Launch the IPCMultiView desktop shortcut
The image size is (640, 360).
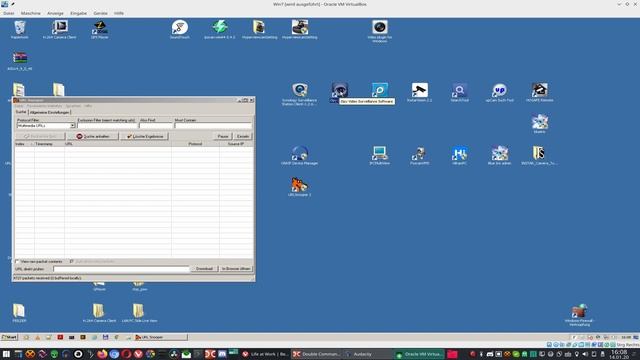pyautogui.click(x=380, y=155)
